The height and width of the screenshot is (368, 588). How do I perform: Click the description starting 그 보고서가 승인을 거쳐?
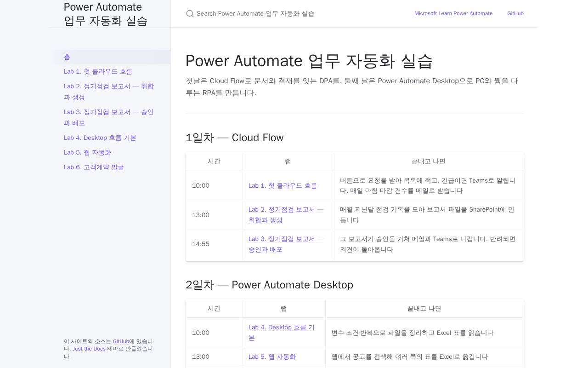(x=428, y=244)
